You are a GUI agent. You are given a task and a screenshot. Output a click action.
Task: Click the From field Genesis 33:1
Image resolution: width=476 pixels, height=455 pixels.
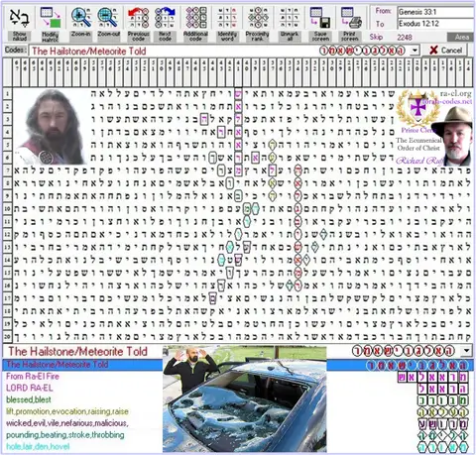tap(435, 12)
